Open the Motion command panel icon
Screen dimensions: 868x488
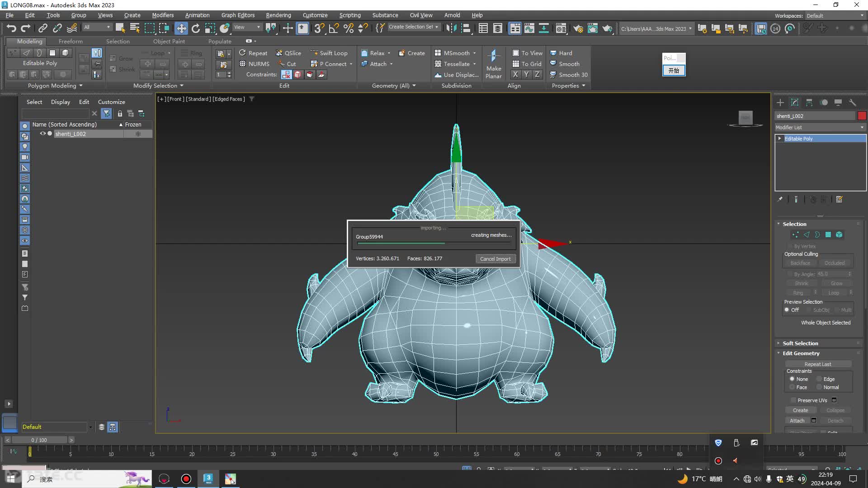(824, 103)
